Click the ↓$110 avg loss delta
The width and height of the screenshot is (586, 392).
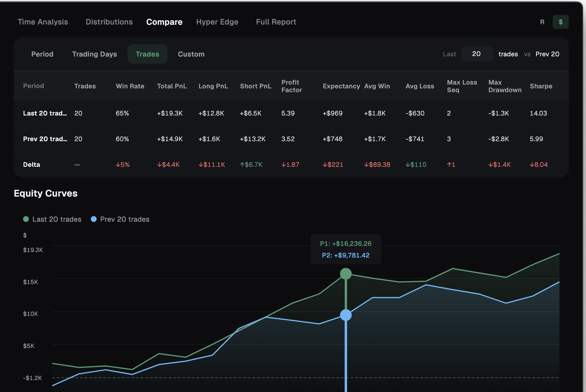[416, 164]
